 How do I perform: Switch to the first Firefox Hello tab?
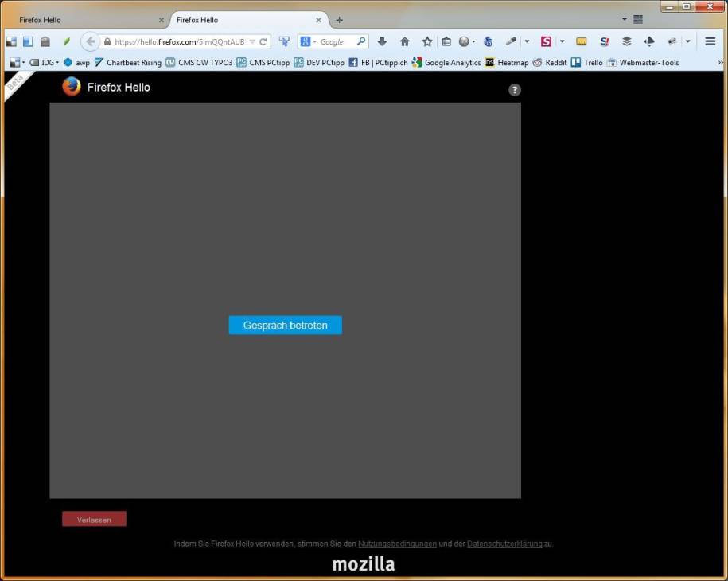(x=88, y=20)
